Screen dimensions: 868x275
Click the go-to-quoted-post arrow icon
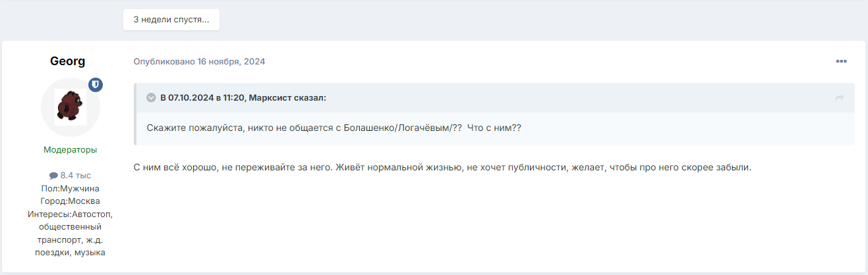pyautogui.click(x=839, y=98)
